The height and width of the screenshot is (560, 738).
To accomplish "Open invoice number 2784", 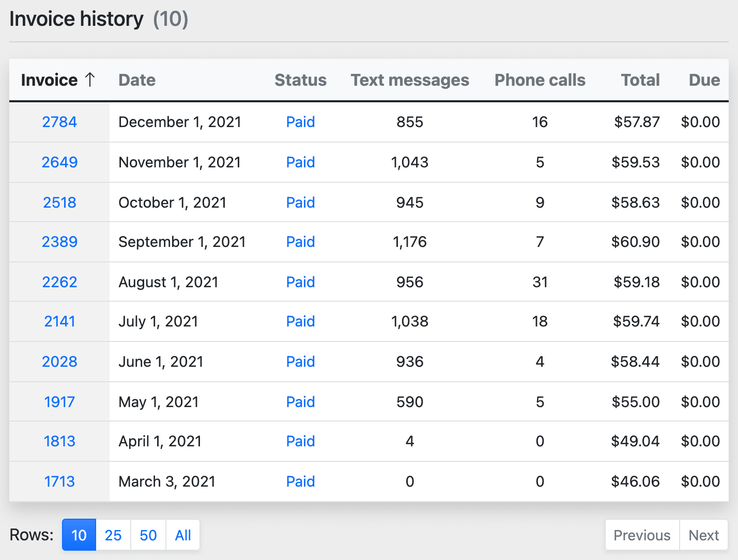I will point(59,122).
